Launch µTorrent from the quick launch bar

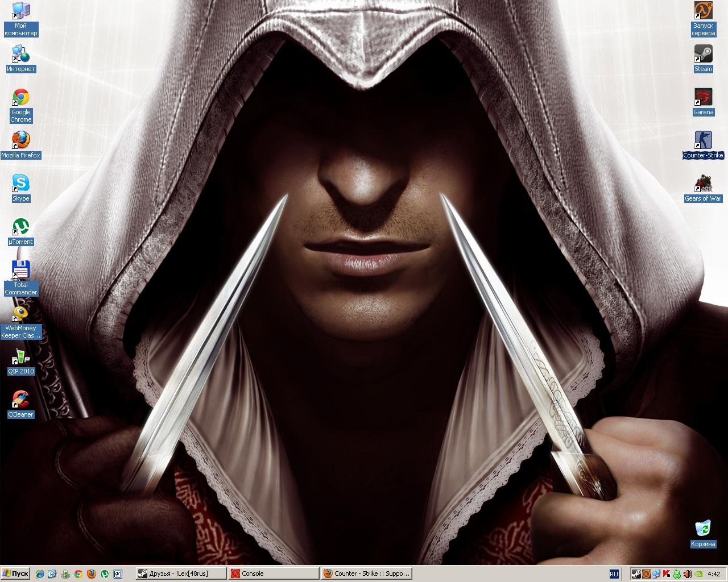(x=105, y=574)
